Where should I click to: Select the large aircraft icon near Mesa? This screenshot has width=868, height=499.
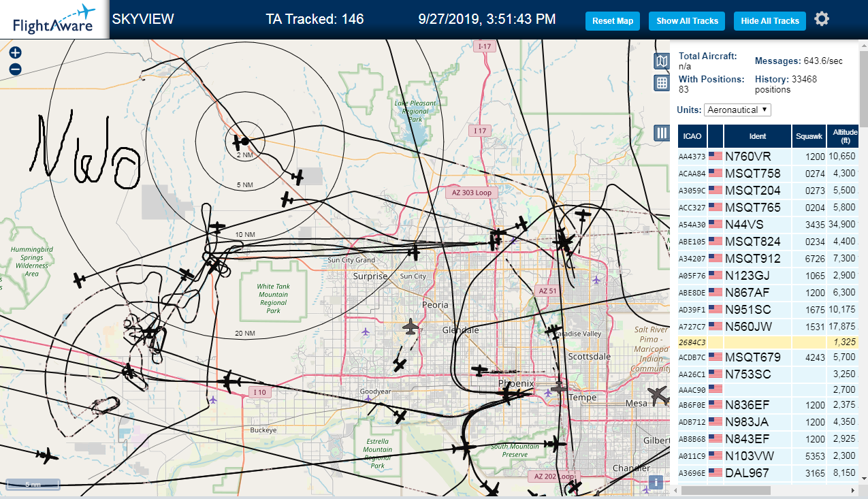658,396
